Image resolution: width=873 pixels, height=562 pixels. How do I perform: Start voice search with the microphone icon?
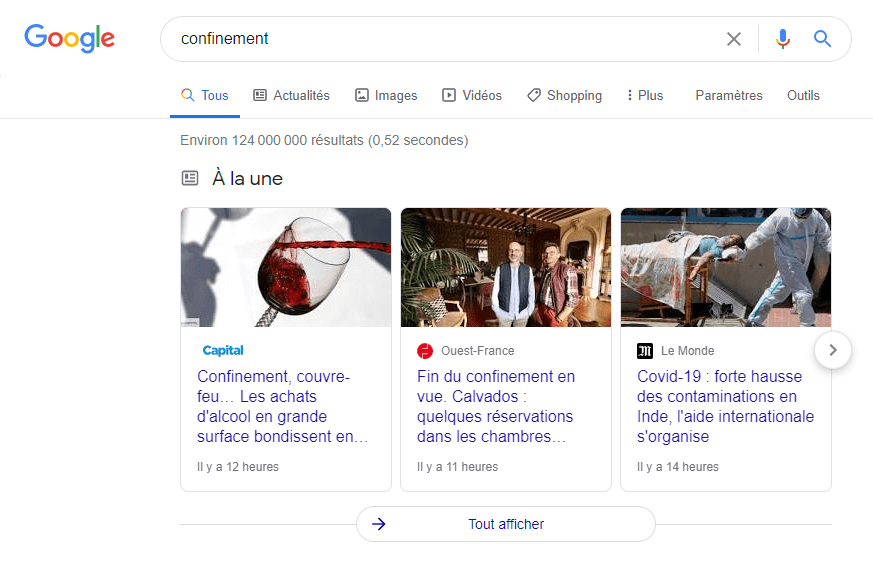tap(783, 38)
